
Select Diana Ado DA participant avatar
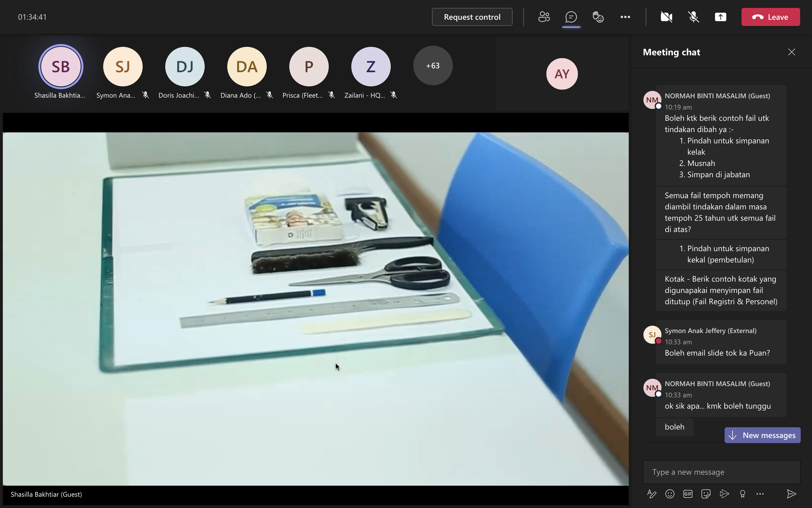click(247, 67)
